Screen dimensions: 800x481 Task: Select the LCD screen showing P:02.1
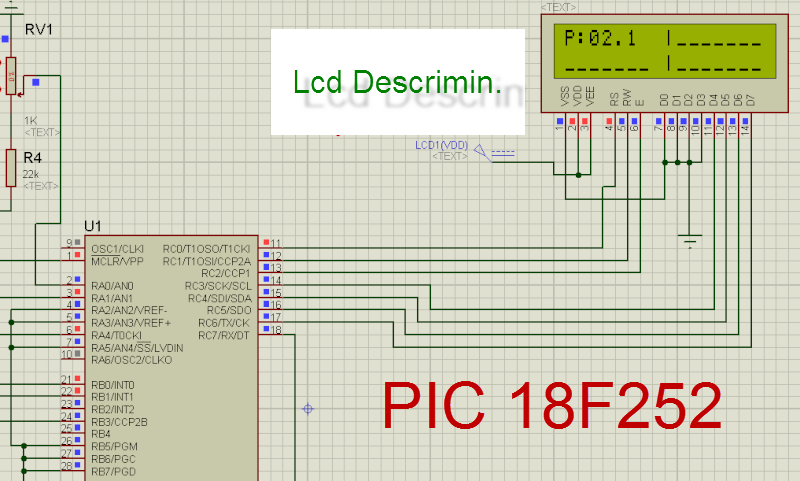pos(665,50)
